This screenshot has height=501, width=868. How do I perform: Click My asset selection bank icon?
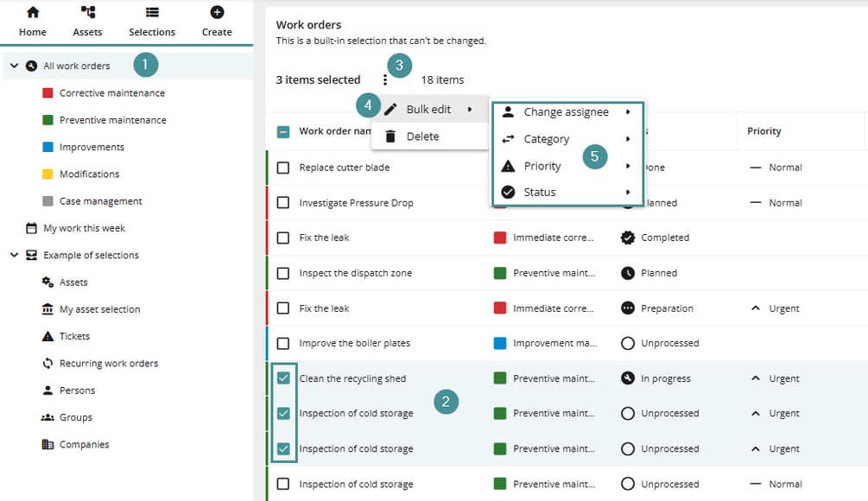pyautogui.click(x=48, y=309)
